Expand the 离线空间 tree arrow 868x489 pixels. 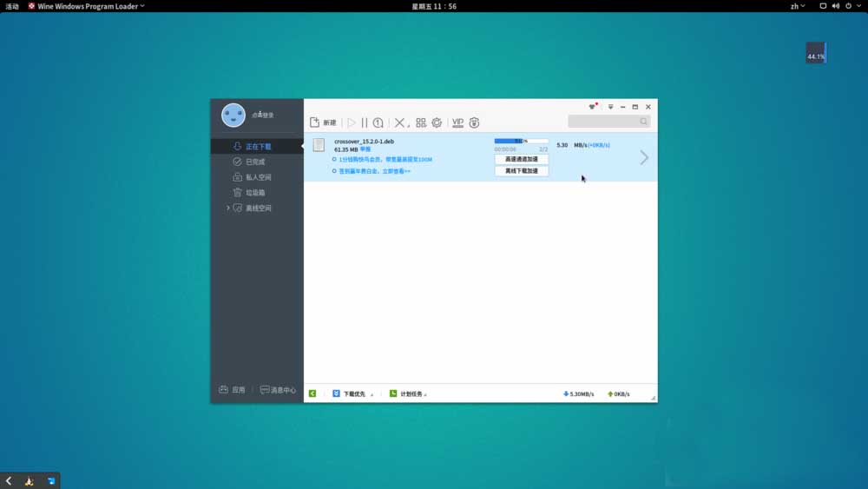click(227, 208)
